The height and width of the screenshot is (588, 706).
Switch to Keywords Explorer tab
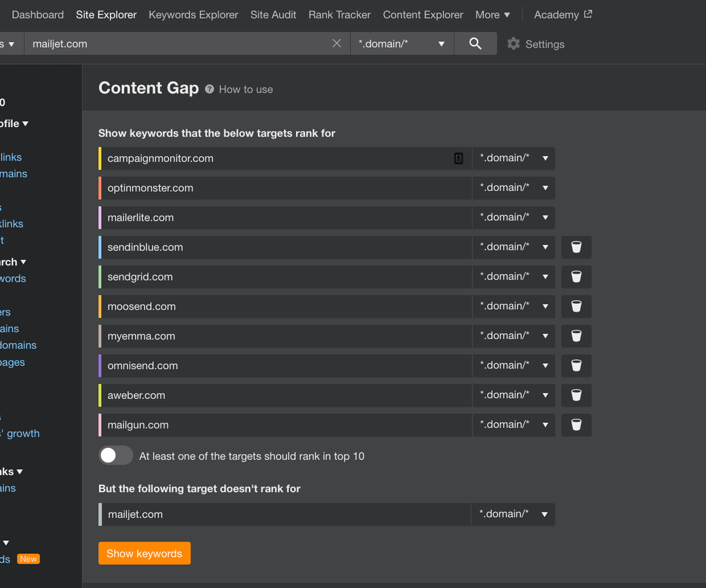pos(193,15)
